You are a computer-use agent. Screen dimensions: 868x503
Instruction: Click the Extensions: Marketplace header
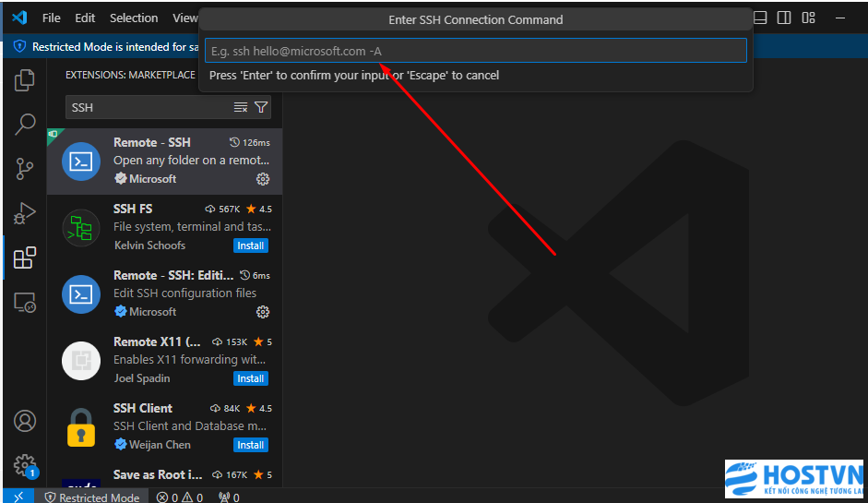[x=130, y=75]
